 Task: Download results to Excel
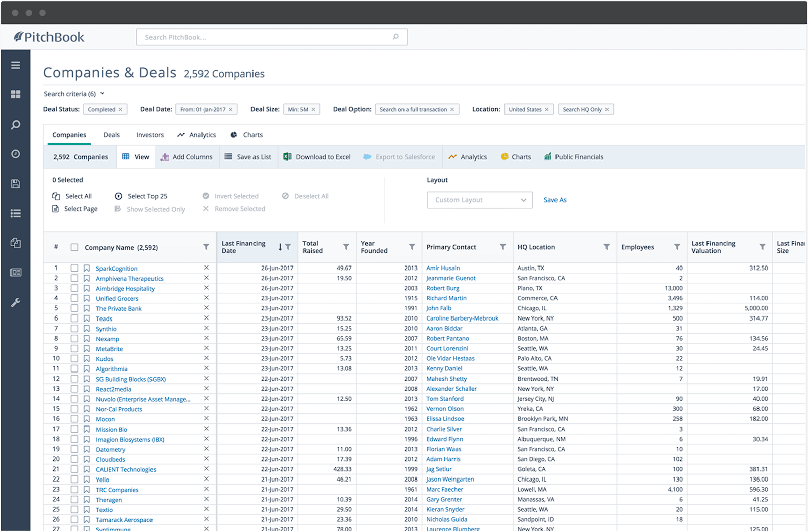(x=317, y=157)
